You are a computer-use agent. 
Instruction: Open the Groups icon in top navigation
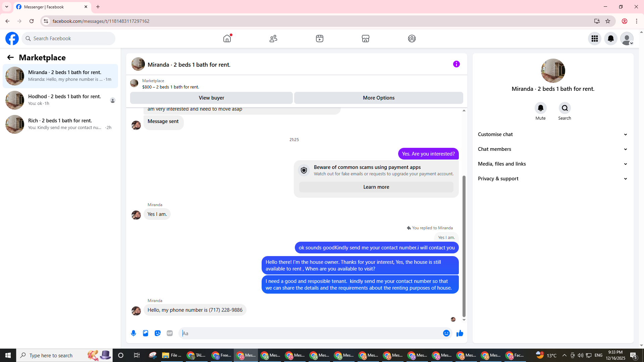point(412,39)
